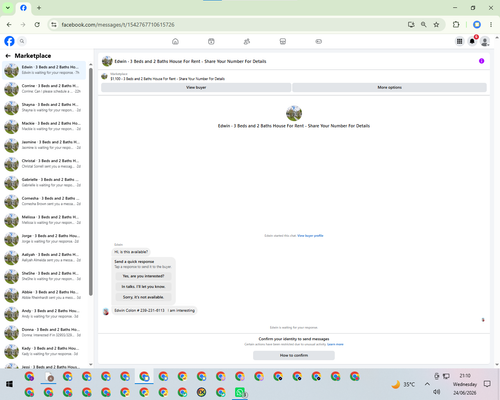500x400 pixels.
Task: Open Abbie conversation in Marketplace list
Action: point(44,295)
